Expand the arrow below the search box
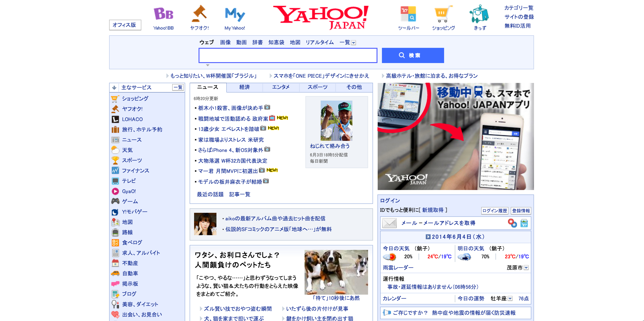The width and height of the screenshot is (644, 321). coord(208,65)
